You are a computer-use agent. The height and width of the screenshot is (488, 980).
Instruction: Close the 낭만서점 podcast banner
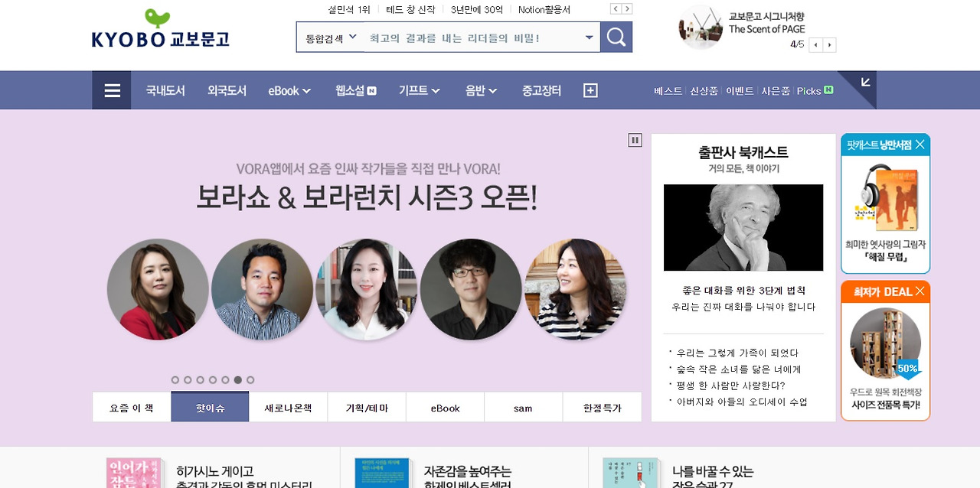click(x=920, y=145)
